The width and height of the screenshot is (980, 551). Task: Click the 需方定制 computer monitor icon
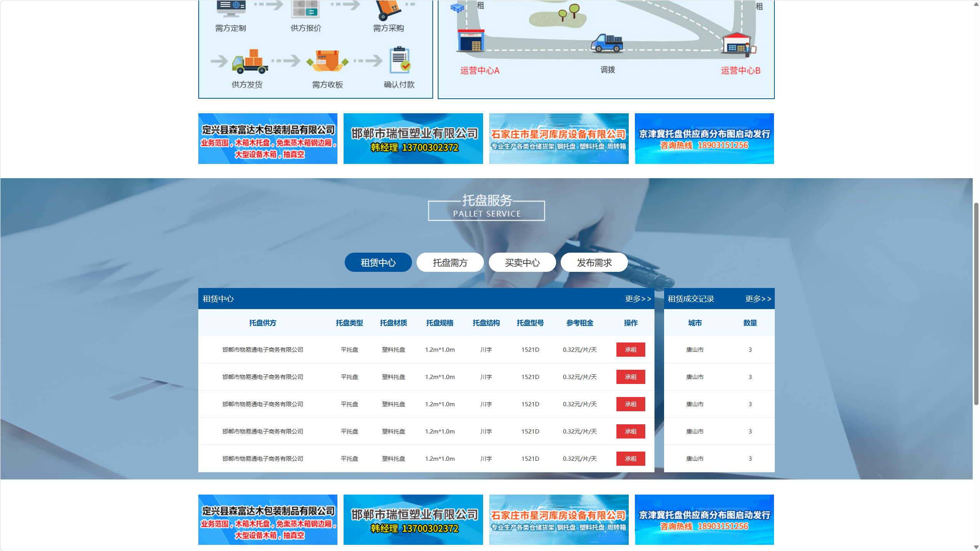[231, 8]
